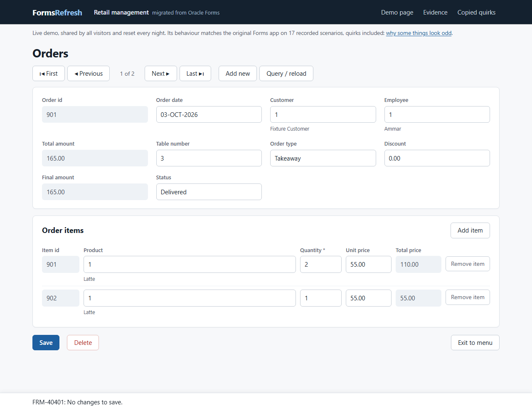Image resolution: width=532 pixels, height=416 pixels.
Task: Click the Item id 902 field
Action: tap(61, 298)
